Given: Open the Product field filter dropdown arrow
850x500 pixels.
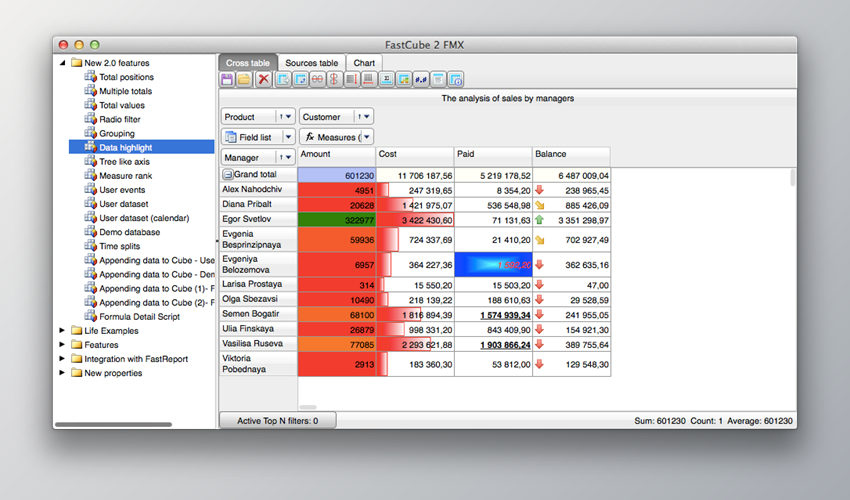Looking at the screenshot, I should 289,117.
